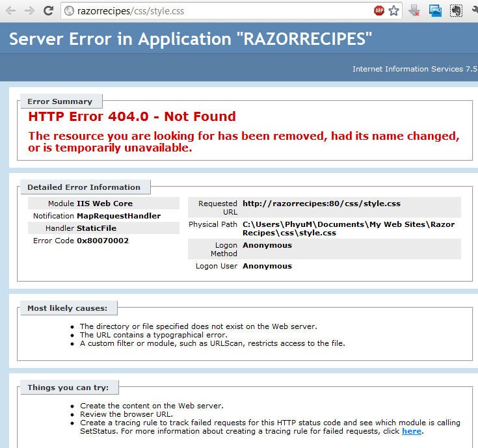This screenshot has height=448, width=478.
Task: Click the red 'resource you are looking for' message
Action: tap(244, 142)
